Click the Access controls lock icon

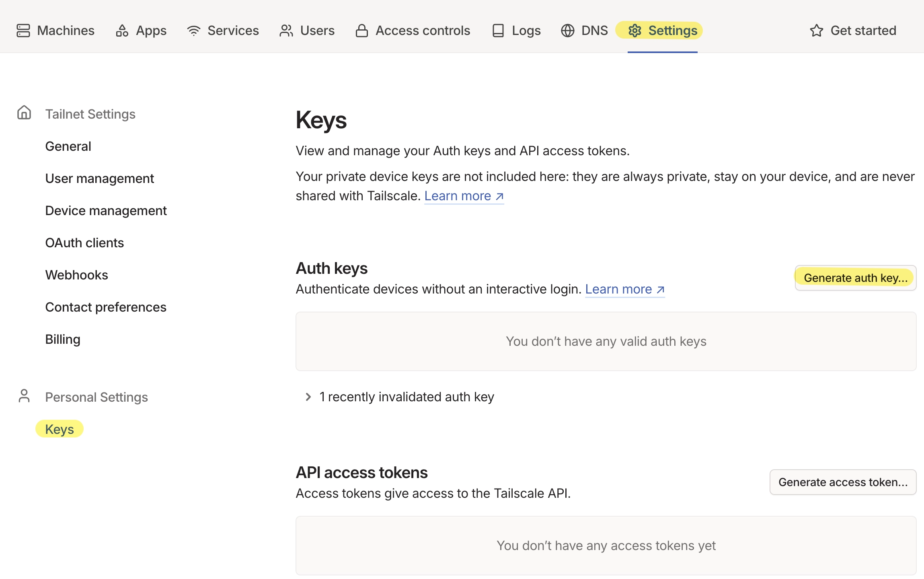click(362, 31)
